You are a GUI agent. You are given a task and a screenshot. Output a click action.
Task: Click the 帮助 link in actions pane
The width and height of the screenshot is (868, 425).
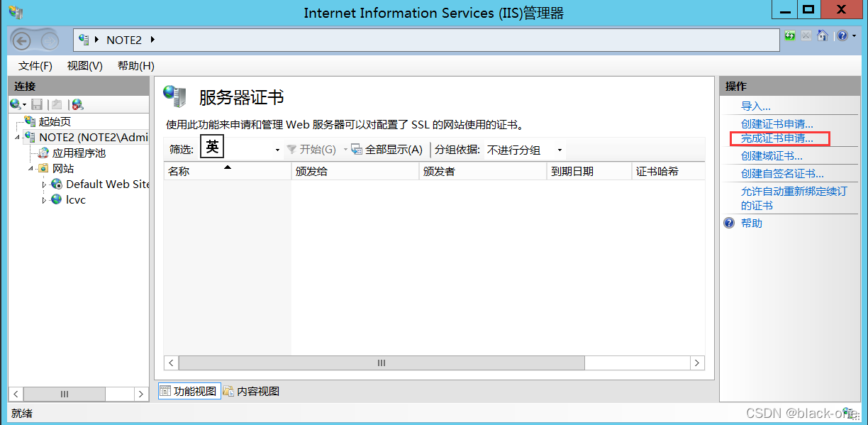coord(752,223)
